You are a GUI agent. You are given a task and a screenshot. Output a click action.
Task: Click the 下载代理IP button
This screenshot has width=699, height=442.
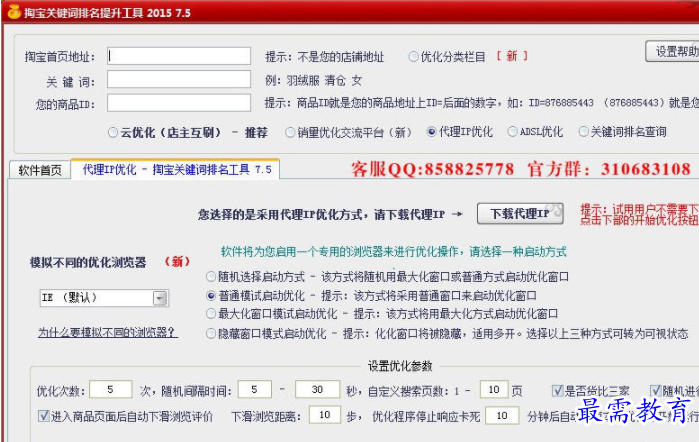pyautogui.click(x=520, y=214)
